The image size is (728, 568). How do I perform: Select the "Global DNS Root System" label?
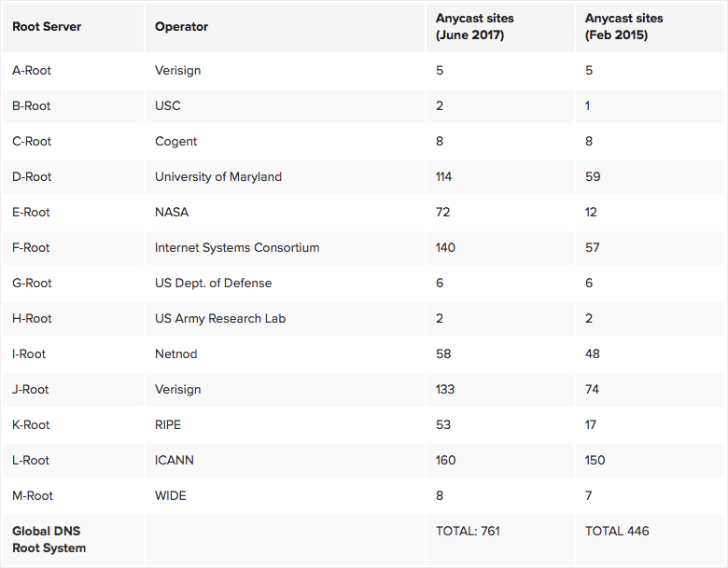click(49, 539)
